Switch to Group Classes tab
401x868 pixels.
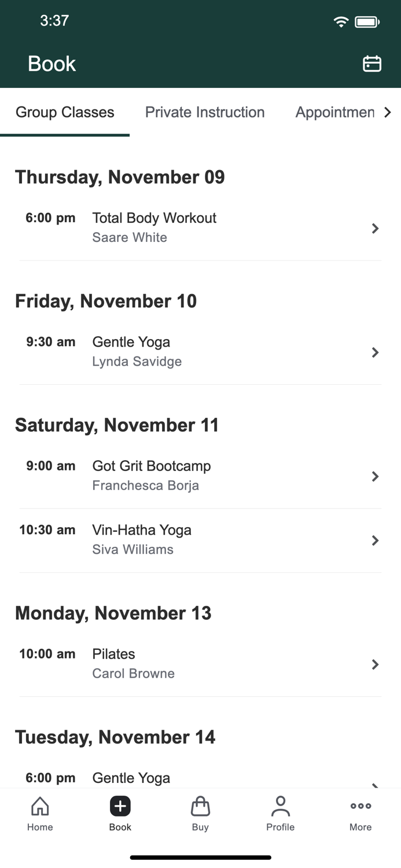(65, 112)
